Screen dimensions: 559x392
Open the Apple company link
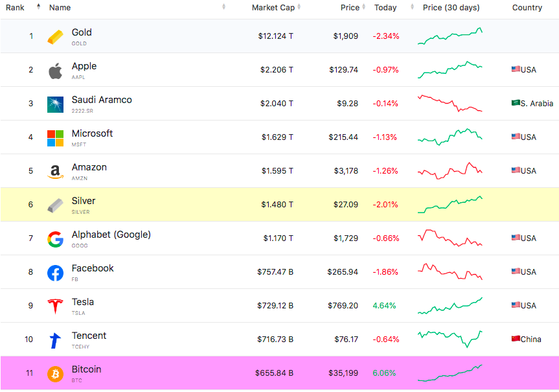click(x=84, y=66)
